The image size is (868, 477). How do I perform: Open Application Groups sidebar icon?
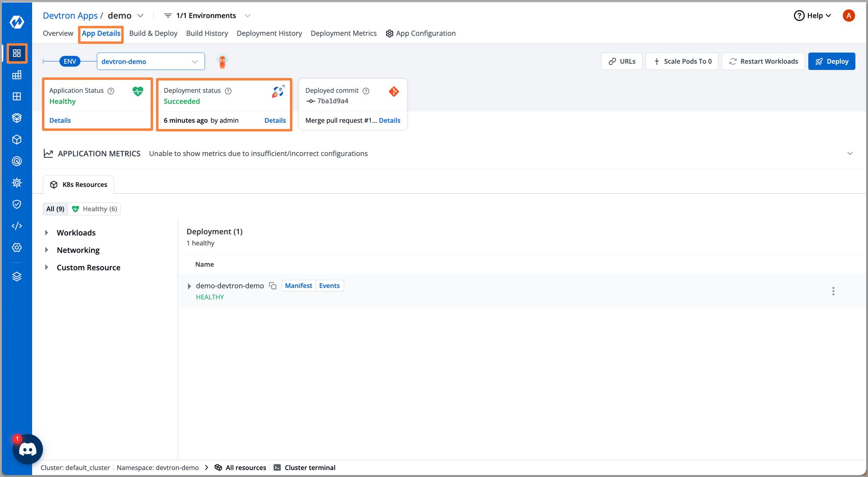17,96
